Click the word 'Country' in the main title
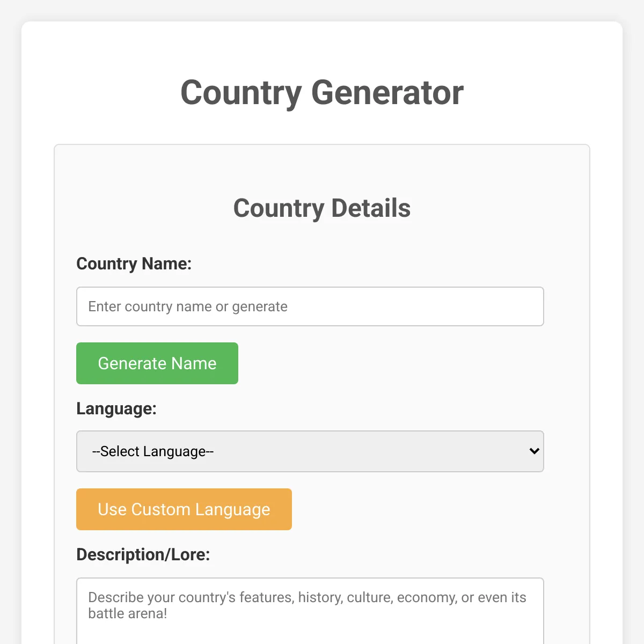 (241, 92)
